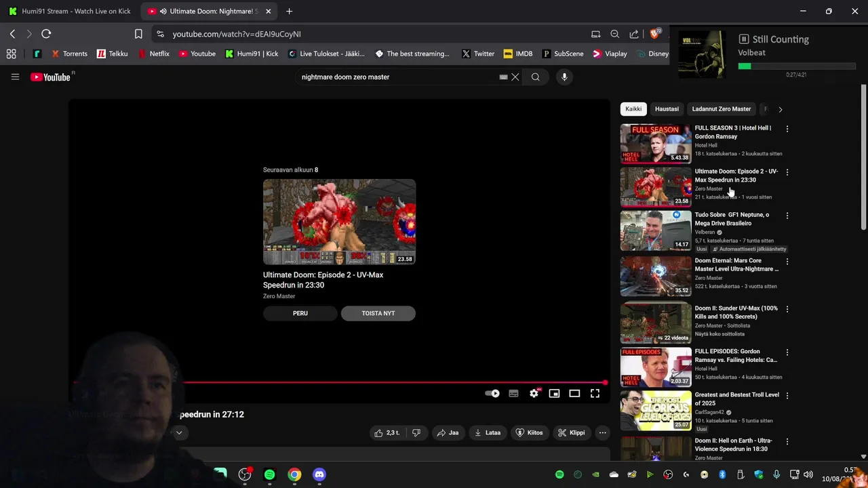Click the zoom magnifier icon in address bar
The height and width of the screenshot is (488, 868).
point(614,34)
